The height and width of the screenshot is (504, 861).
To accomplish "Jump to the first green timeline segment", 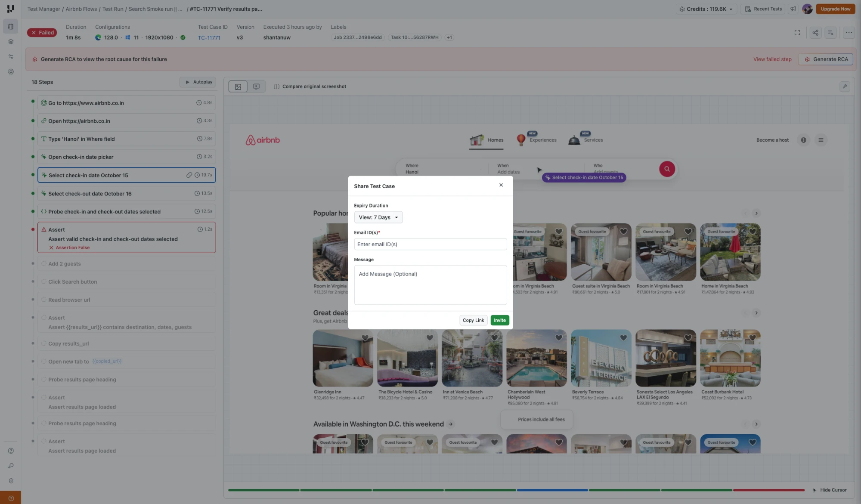I will [263, 490].
